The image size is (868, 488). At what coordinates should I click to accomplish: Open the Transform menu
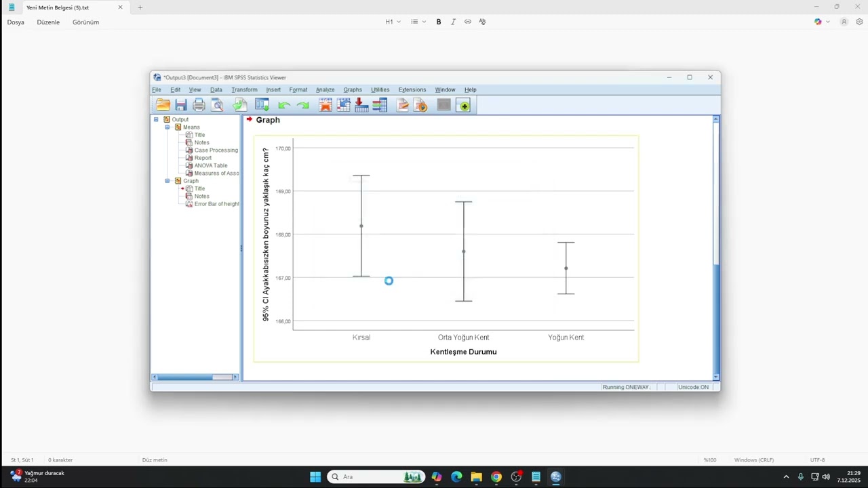point(244,89)
